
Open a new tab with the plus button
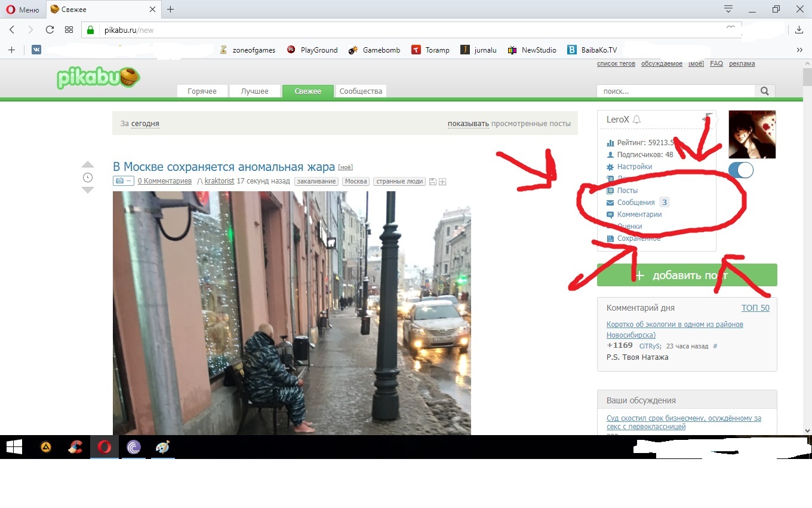pos(171,9)
